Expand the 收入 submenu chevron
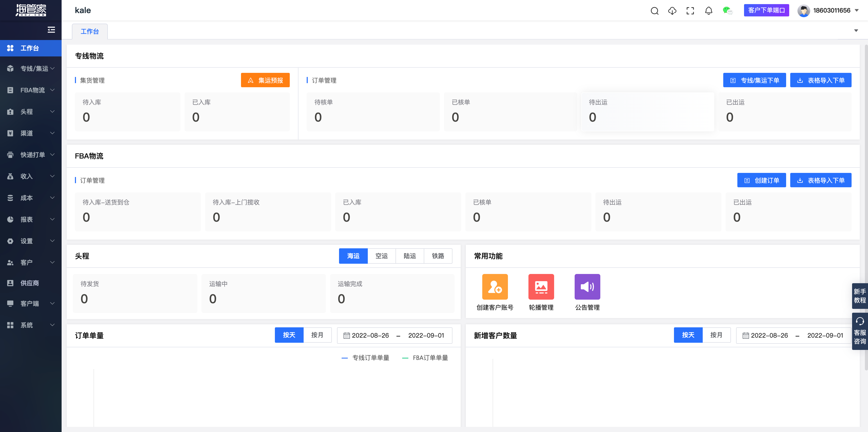This screenshot has width=868, height=432. pos(52,176)
